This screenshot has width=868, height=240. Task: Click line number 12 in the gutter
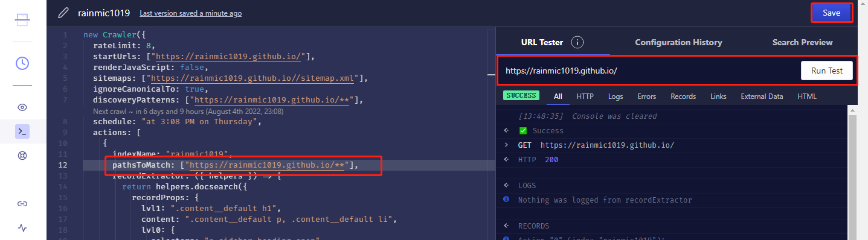(x=63, y=165)
